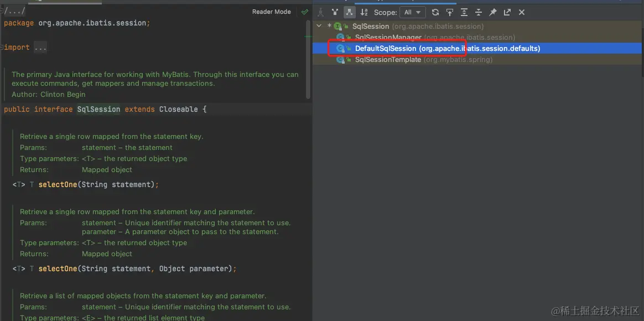Viewport: 644px width, 321px height.
Task: Switch to Supertypes Hierarchy view
Action: 335,12
